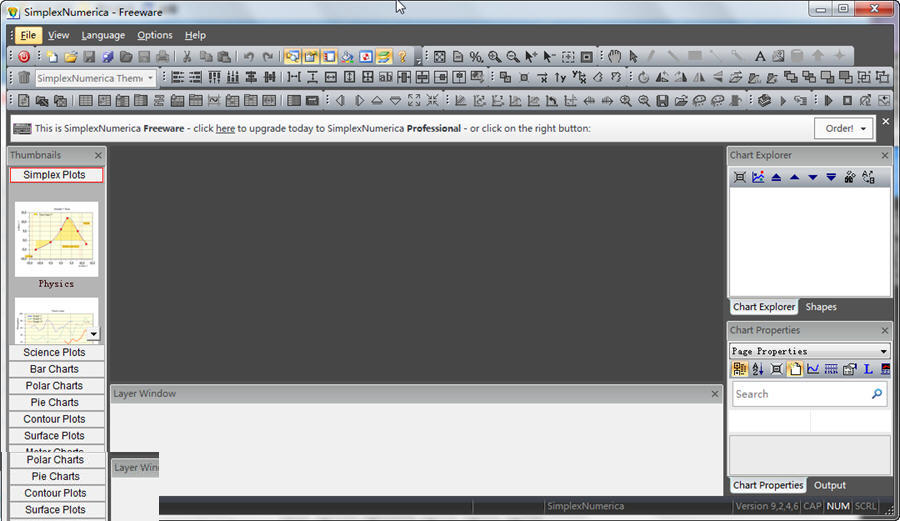900x521 pixels.
Task: Click the Simplex Plots category button
Action: pos(56,175)
